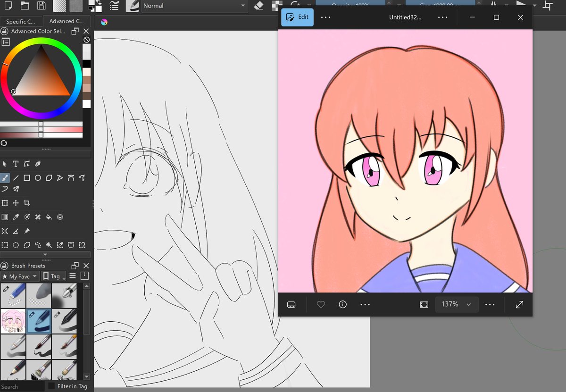Swap foreground and background colors
Viewport: 566px width, 392px height.
click(98, 2)
